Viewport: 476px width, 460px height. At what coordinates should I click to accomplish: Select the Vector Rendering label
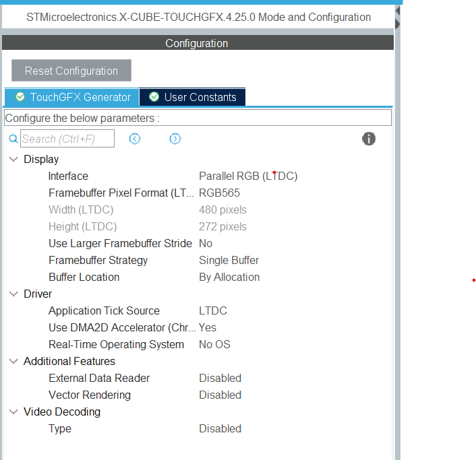tap(90, 395)
